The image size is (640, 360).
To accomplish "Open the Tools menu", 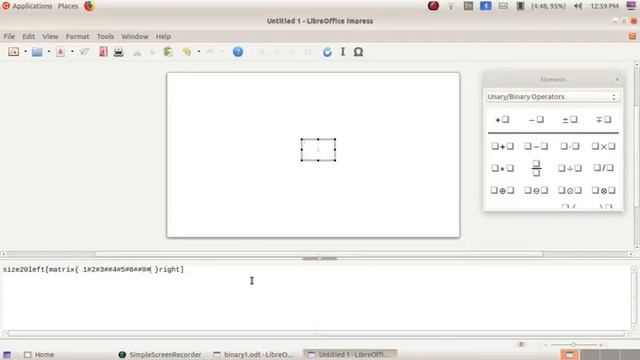I will pos(105,36).
